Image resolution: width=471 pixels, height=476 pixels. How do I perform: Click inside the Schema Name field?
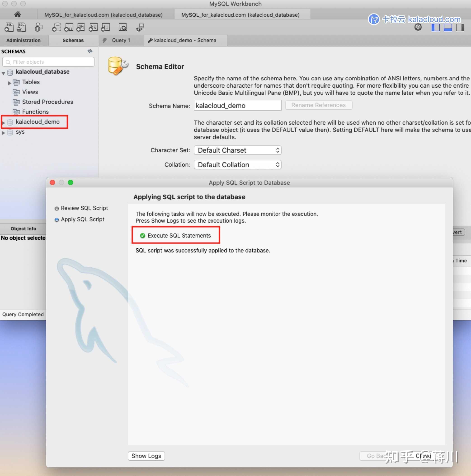click(237, 105)
